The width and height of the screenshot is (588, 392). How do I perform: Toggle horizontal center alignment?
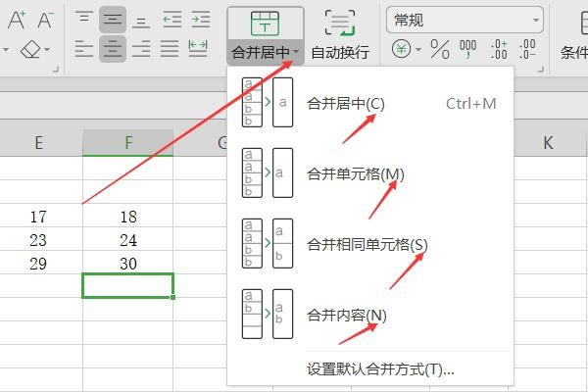coord(113,48)
